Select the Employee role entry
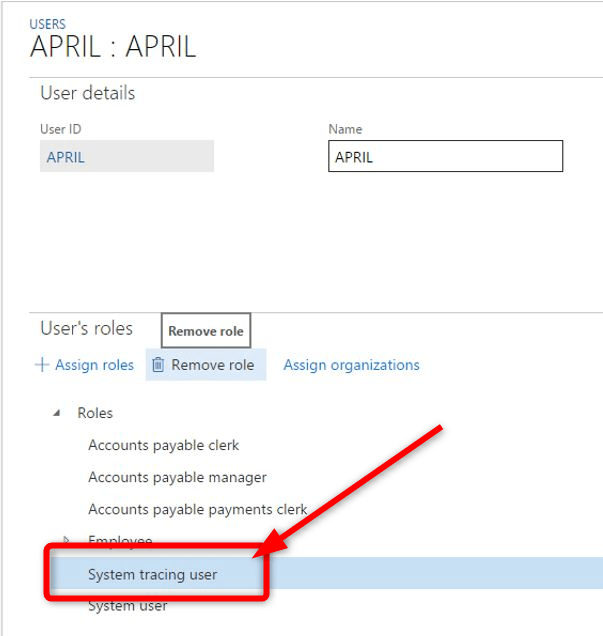603x636 pixels. coord(120,541)
